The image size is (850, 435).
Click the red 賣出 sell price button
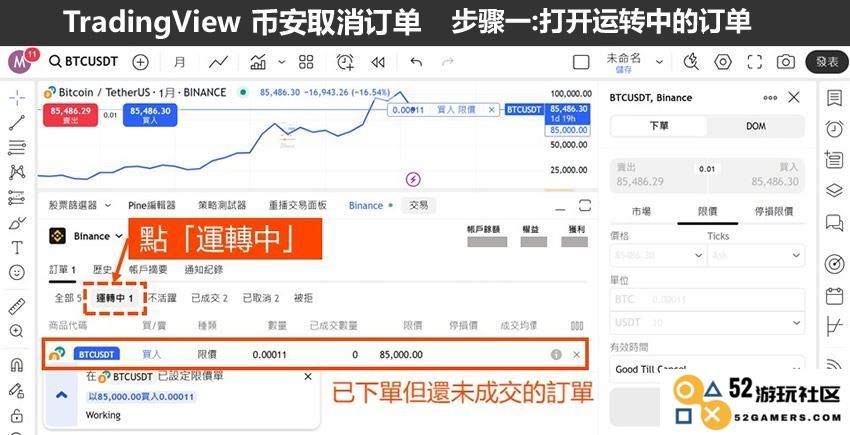(x=70, y=115)
